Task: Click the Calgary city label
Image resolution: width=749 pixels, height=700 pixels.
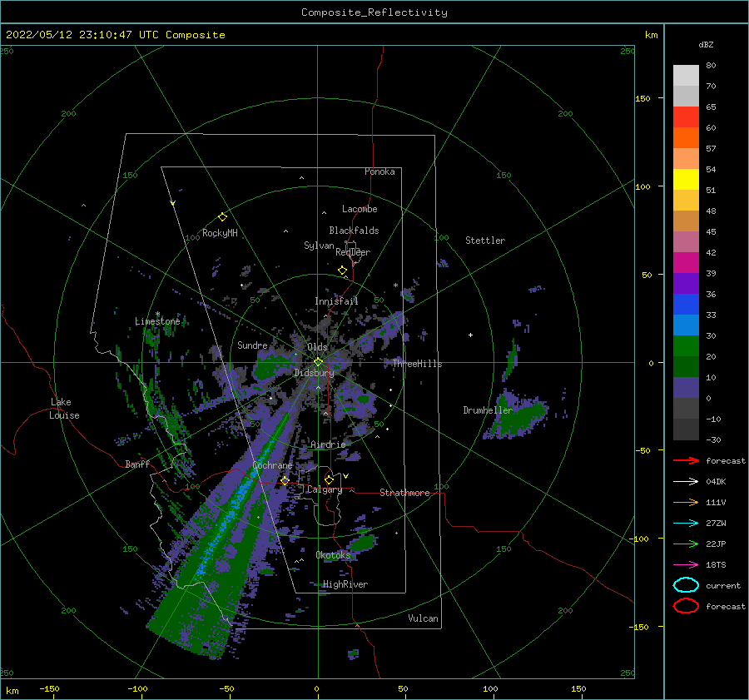Action: tap(325, 489)
